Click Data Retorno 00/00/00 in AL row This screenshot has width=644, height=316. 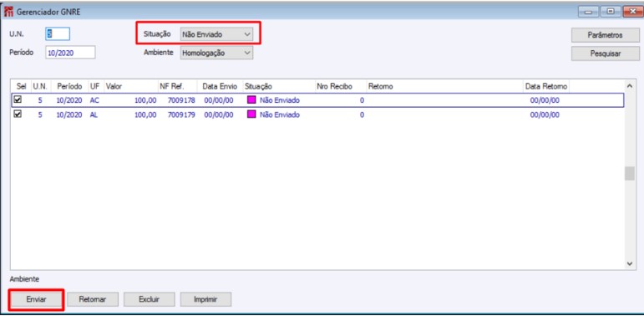[545, 115]
